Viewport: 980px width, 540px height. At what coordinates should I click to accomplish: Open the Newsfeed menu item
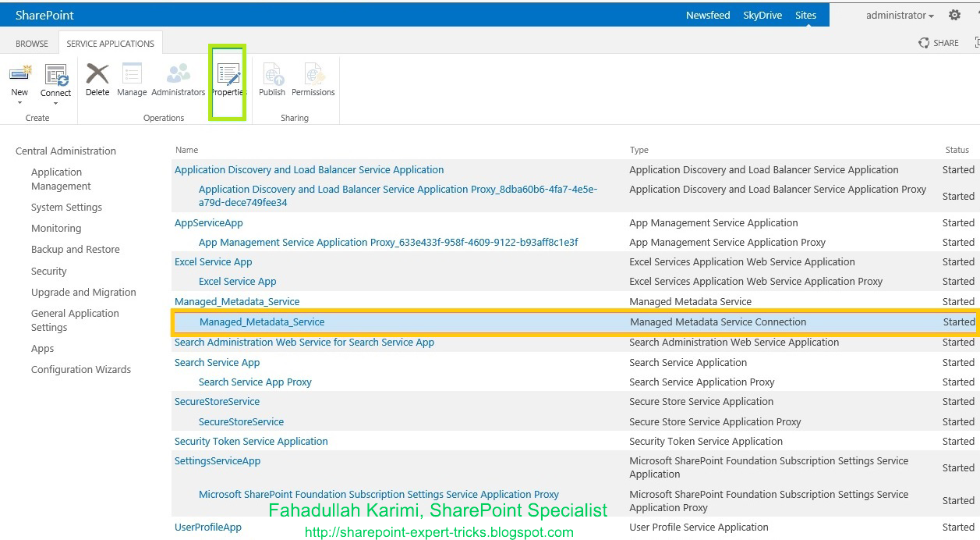(708, 15)
